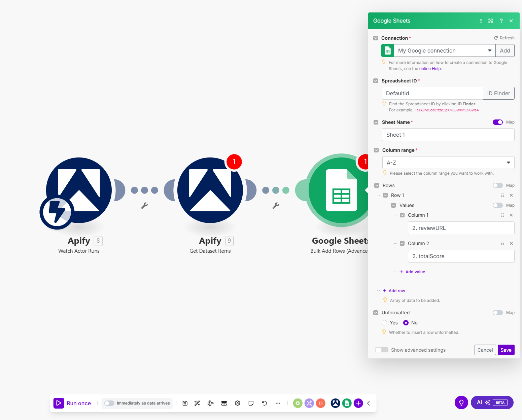Click the ID Finder button
This screenshot has height=420, width=522.
(498, 93)
